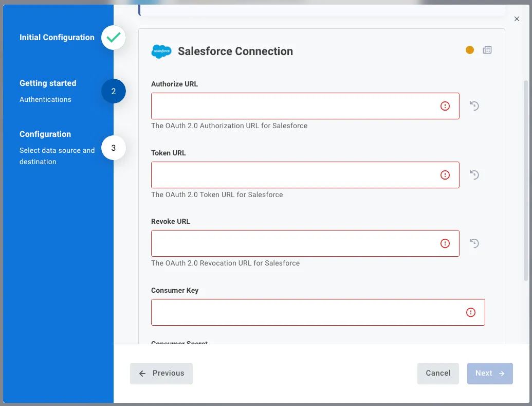Click 'The OAuth 2.0 Revocation URL for Salesforce' hint
The height and width of the screenshot is (406, 532).
click(x=226, y=263)
